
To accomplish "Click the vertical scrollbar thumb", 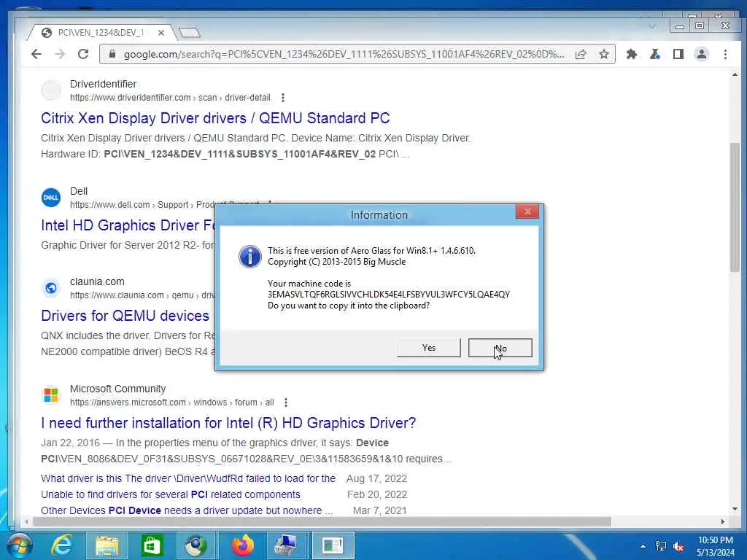I will [x=735, y=207].
